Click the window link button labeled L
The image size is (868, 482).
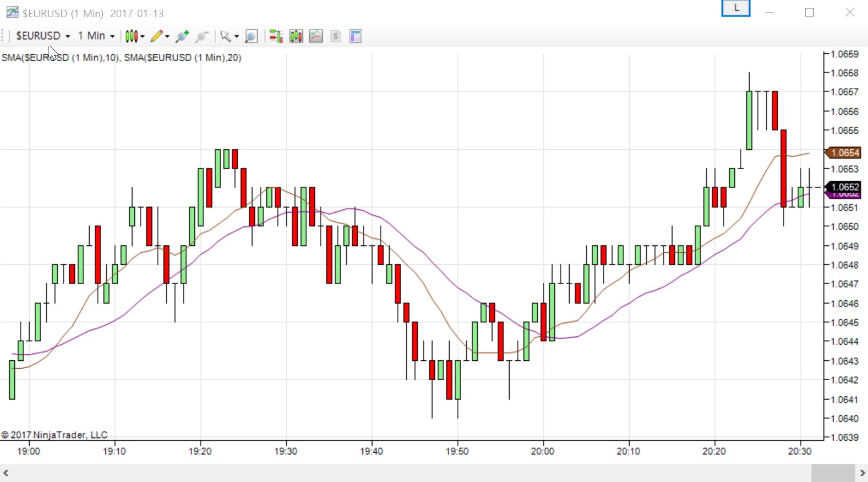(735, 9)
